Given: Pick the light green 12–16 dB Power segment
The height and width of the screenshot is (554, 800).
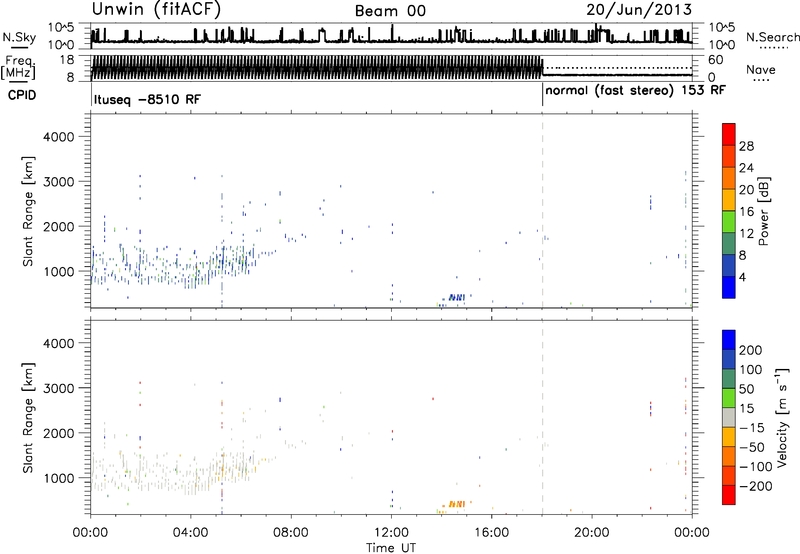Looking at the screenshot, I should [x=729, y=222].
